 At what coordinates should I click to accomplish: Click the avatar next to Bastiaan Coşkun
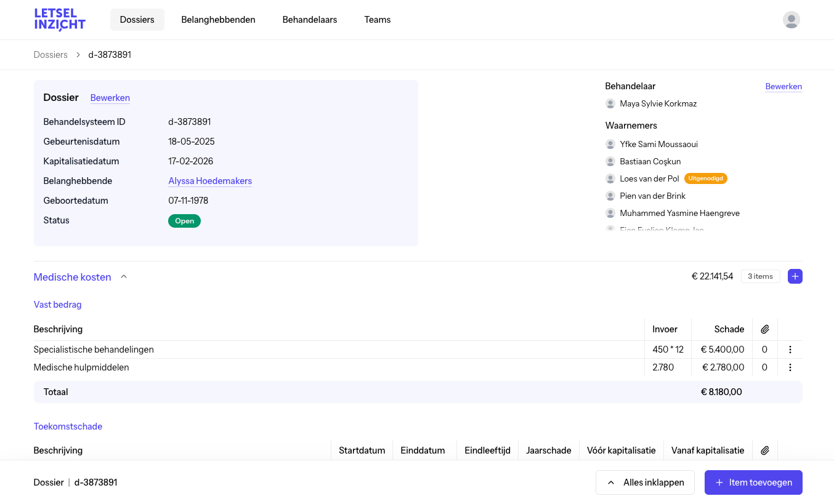[610, 161]
